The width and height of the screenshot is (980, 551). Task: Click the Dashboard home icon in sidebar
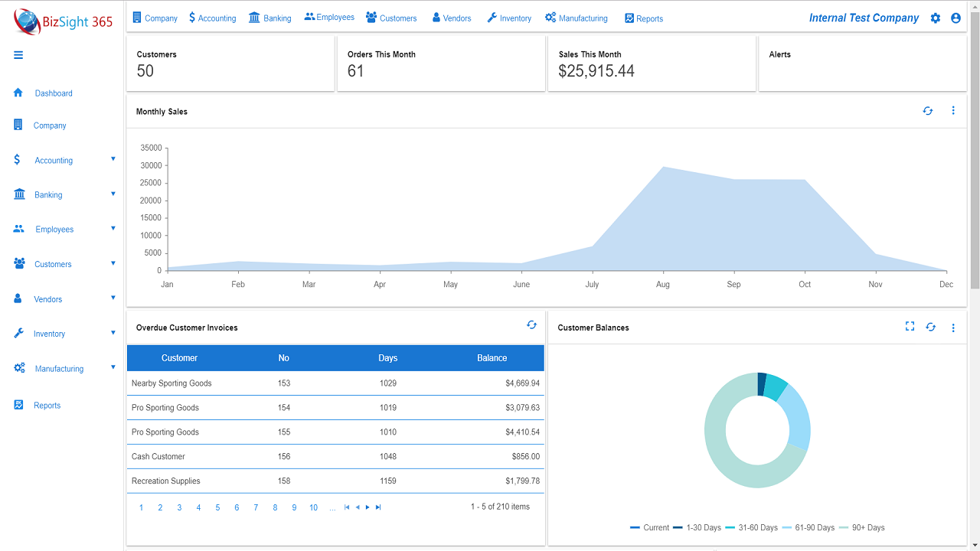pos(18,93)
